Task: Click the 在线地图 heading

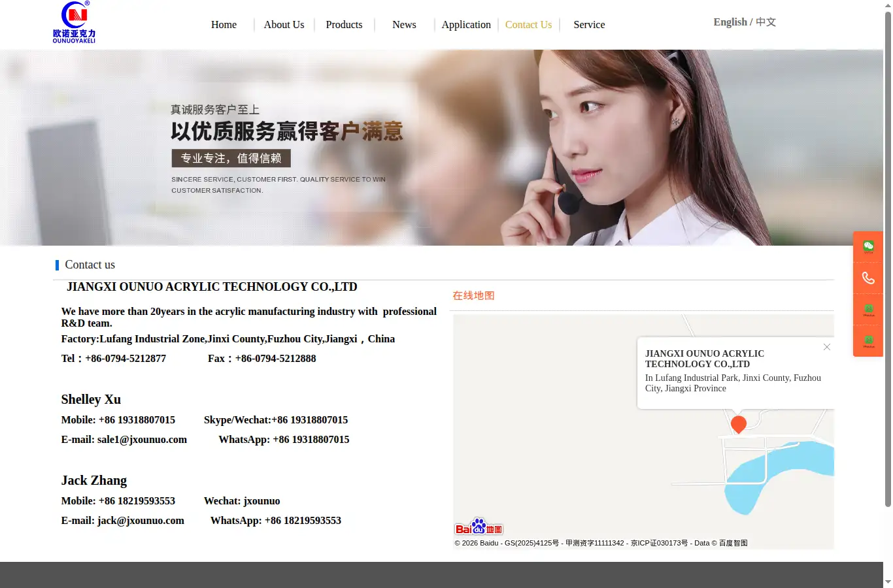Action: tap(473, 295)
